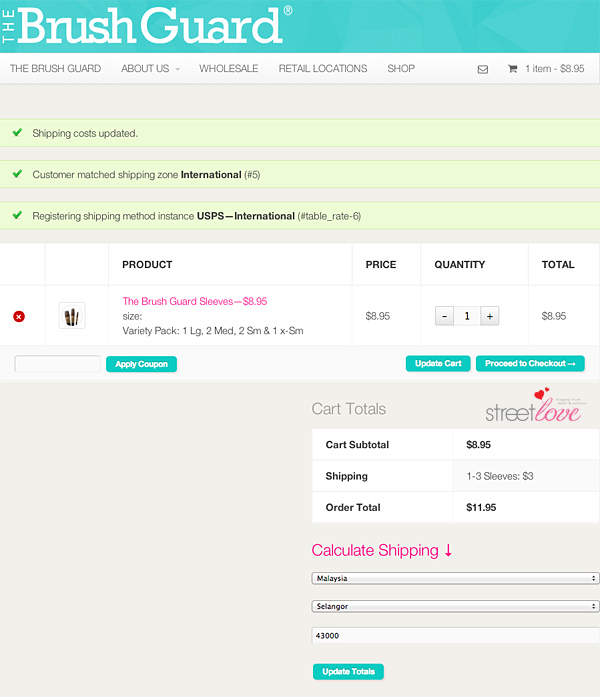This screenshot has height=697, width=600.
Task: Go to WHOLESALE page
Action: point(228,68)
